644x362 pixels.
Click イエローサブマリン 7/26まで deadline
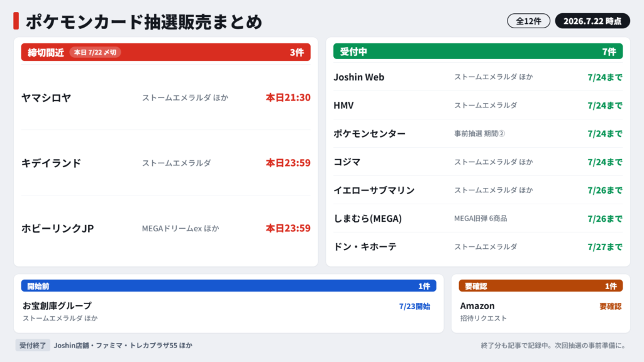click(x=605, y=190)
